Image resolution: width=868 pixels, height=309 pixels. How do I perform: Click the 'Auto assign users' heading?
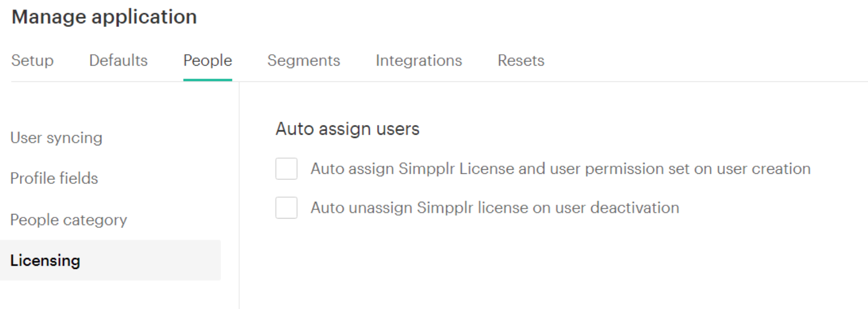click(348, 129)
